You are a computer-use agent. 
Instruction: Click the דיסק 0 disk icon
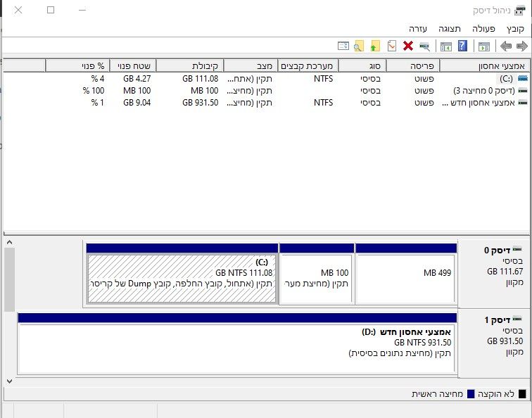click(x=517, y=249)
